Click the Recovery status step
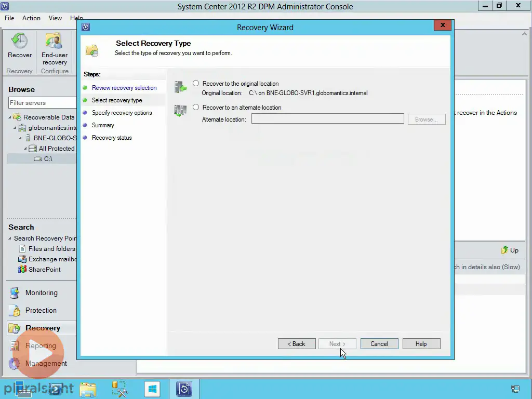Image resolution: width=532 pixels, height=399 pixels. click(112, 138)
